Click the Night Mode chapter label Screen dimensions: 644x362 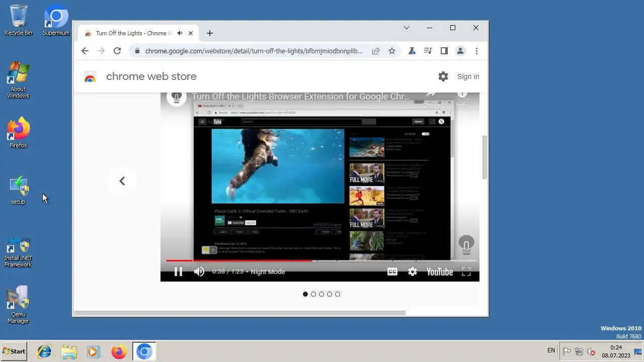pos(268,271)
